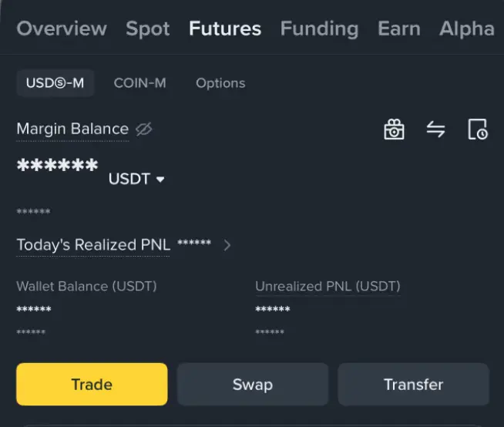The width and height of the screenshot is (504, 427).
Task: Click the Margin Balance label
Action: click(x=72, y=129)
